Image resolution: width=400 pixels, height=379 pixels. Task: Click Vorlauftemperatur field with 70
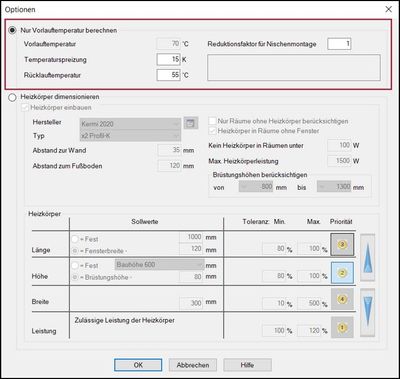point(169,44)
